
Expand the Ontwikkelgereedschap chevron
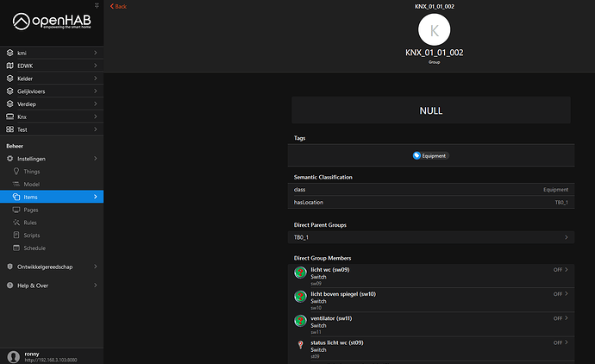tap(96, 267)
